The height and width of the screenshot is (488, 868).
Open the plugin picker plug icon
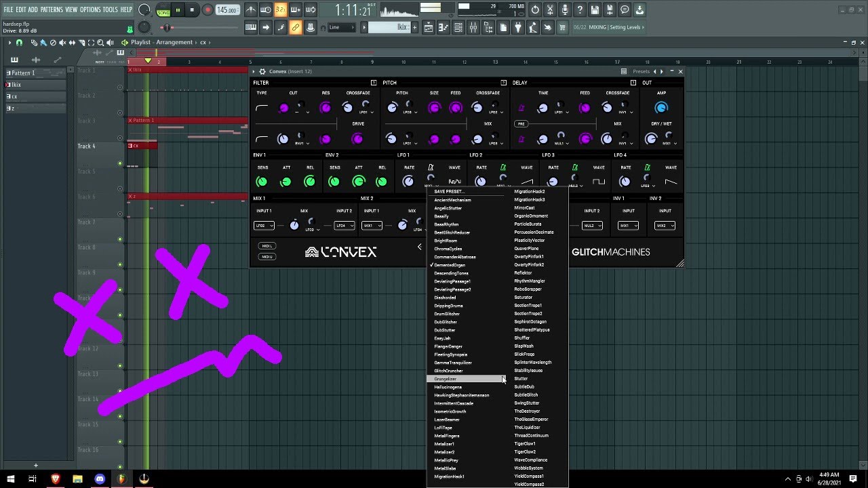tap(517, 27)
